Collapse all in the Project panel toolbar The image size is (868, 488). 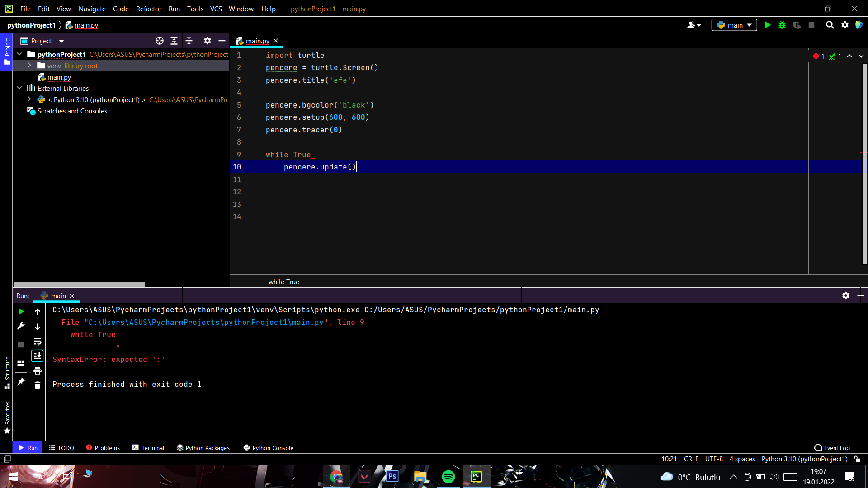click(189, 41)
